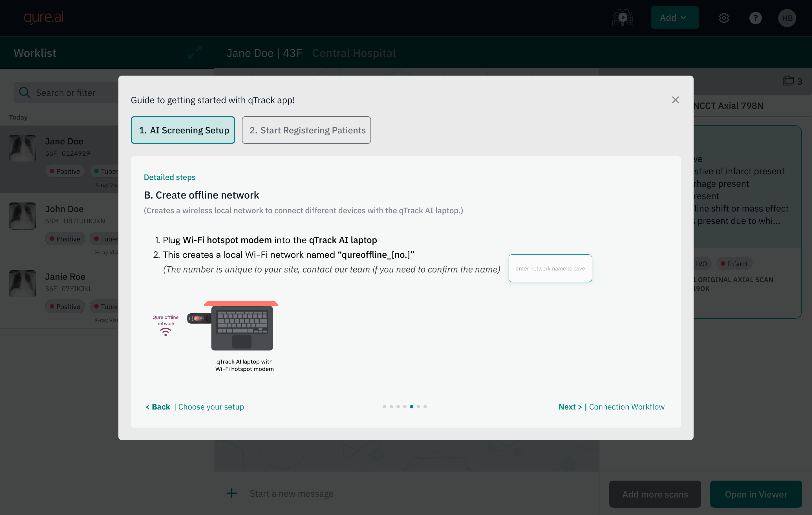The width and height of the screenshot is (812, 515).
Task: Click the NCCT Axial 798N scan title
Action: tap(728, 106)
